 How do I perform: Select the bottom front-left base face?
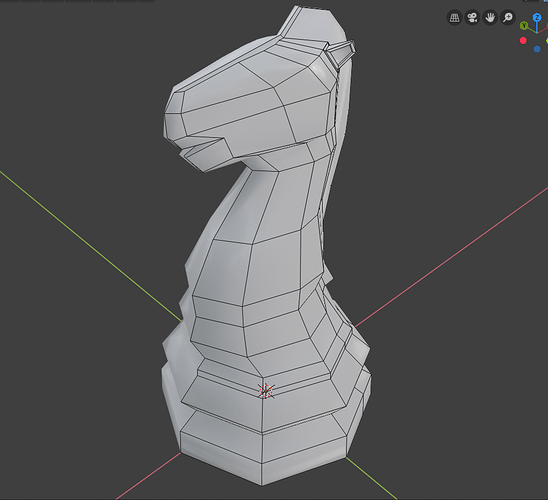pyautogui.click(x=221, y=451)
